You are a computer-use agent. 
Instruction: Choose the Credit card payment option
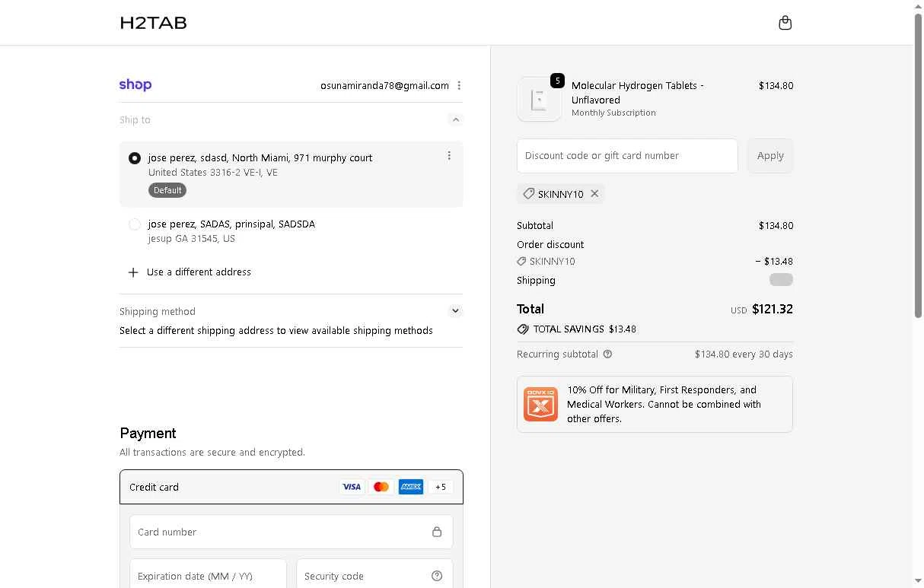[x=292, y=487]
